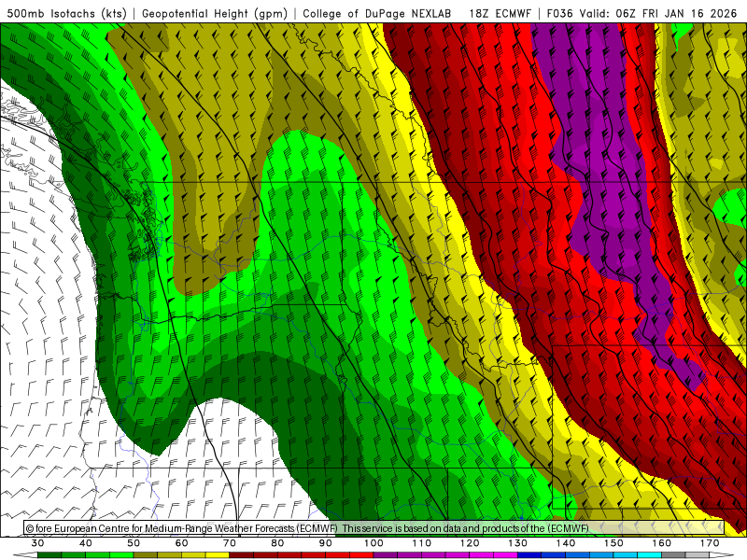The height and width of the screenshot is (560, 747).
Task: Click the legend value 170
Action: [710, 543]
